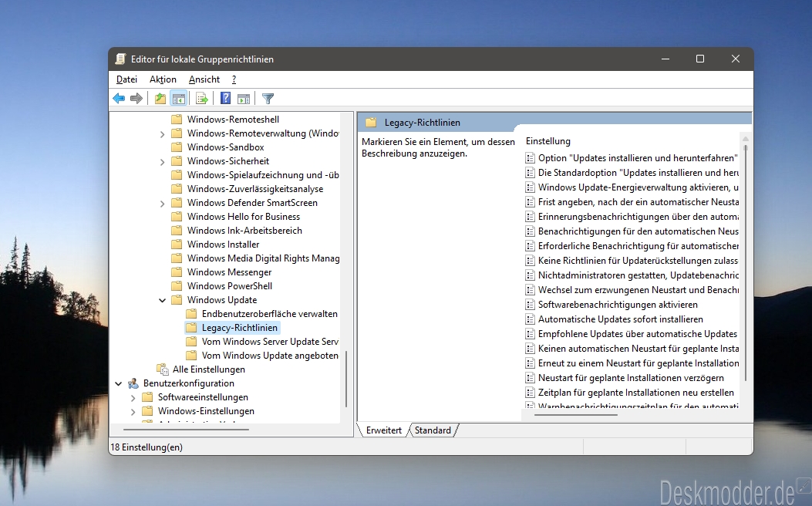Go up one level using folder-arrow icon
The height and width of the screenshot is (506, 812).
160,99
